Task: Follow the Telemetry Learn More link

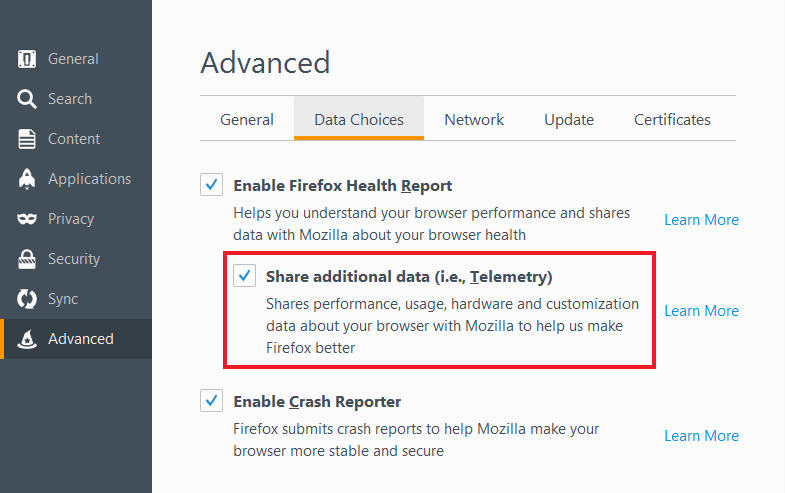Action: click(x=701, y=311)
